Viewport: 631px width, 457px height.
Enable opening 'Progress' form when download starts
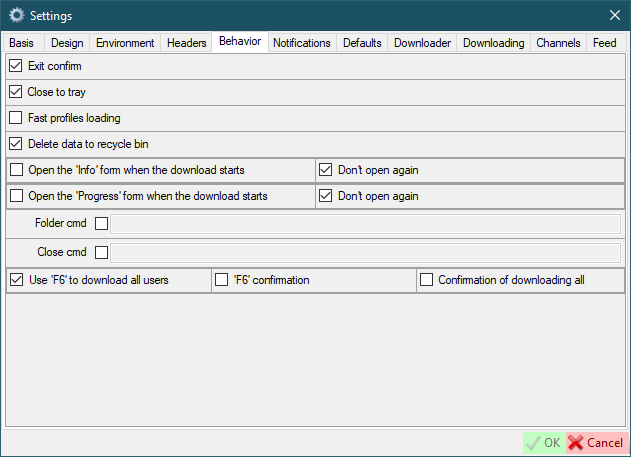point(16,196)
